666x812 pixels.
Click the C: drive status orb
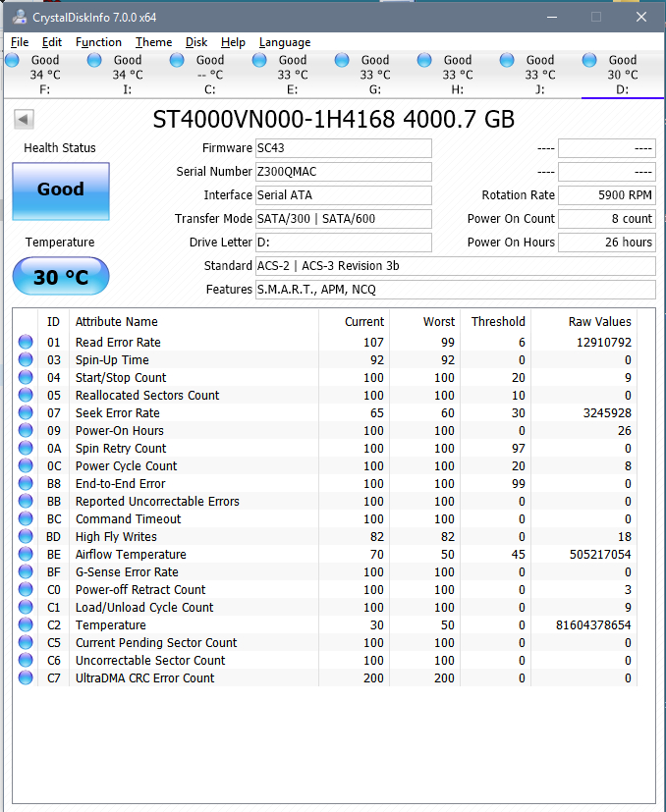pyautogui.click(x=177, y=60)
